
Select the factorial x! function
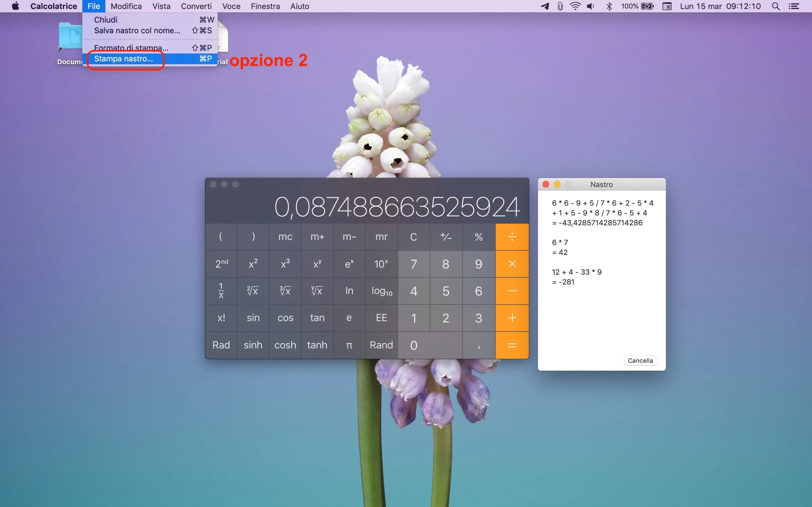click(221, 318)
